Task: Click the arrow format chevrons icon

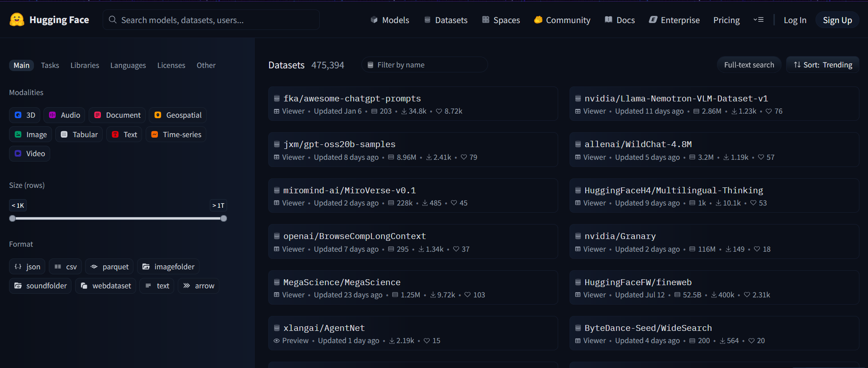Action: (187, 286)
